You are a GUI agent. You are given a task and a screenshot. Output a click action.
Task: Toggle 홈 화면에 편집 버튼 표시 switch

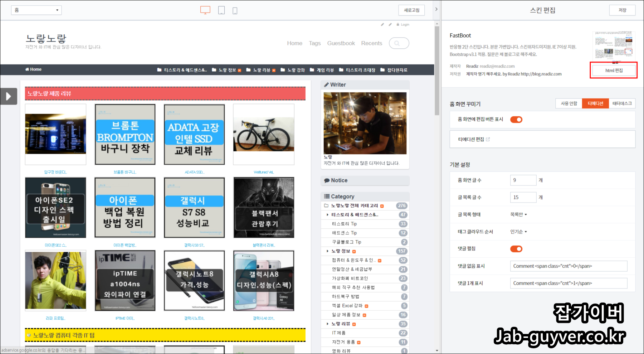(516, 120)
